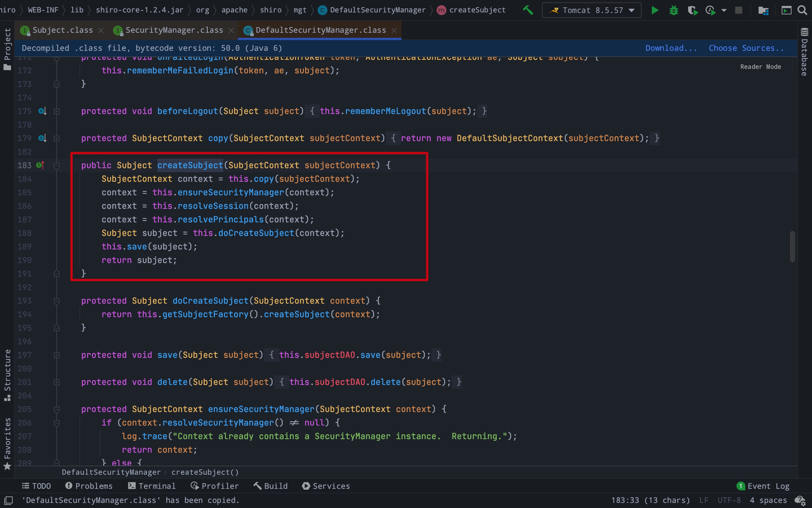The image size is (812, 508).
Task: Toggle Reader Mode in the editor
Action: pyautogui.click(x=760, y=67)
